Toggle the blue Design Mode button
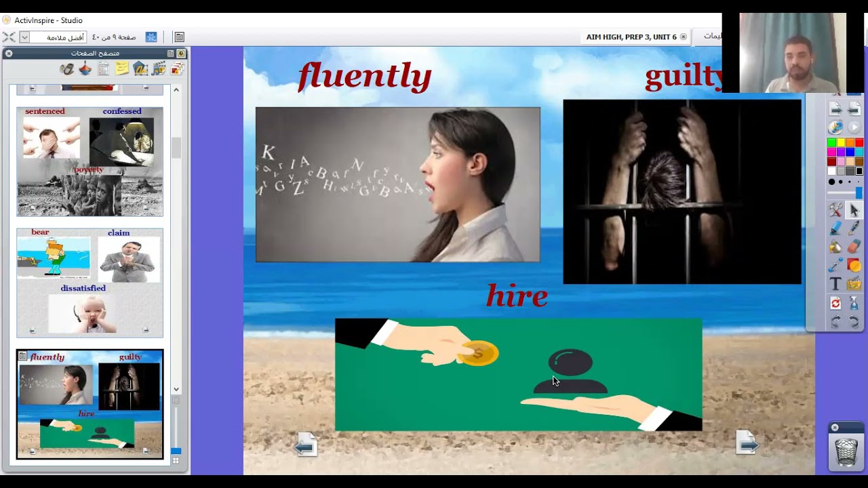868x488 pixels. [151, 37]
